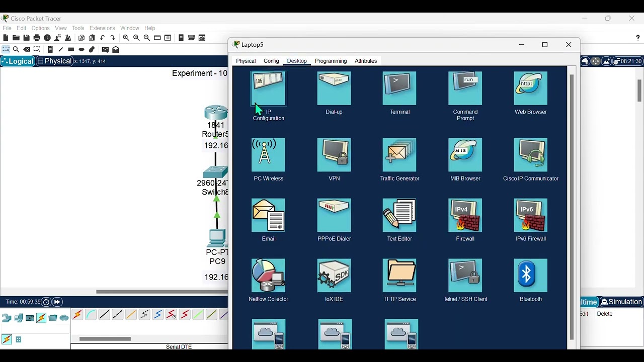Switch to the Programming tab in Laptop5

tap(331, 61)
